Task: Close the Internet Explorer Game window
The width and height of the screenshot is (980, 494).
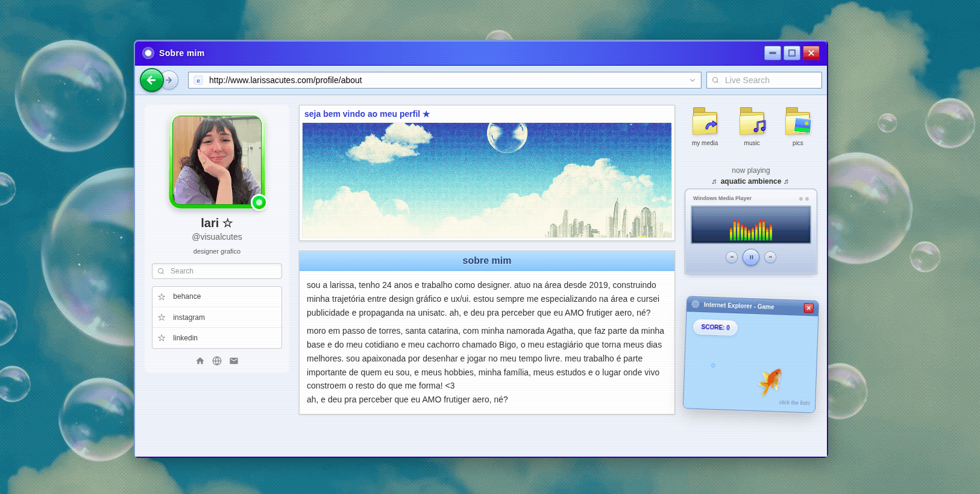Action: (808, 308)
